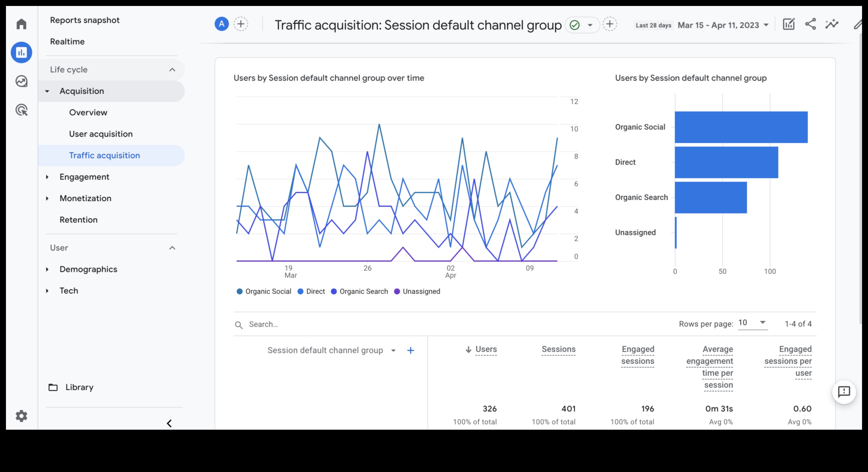Share this report using the share icon
This screenshot has width=868, height=472.
click(810, 24)
